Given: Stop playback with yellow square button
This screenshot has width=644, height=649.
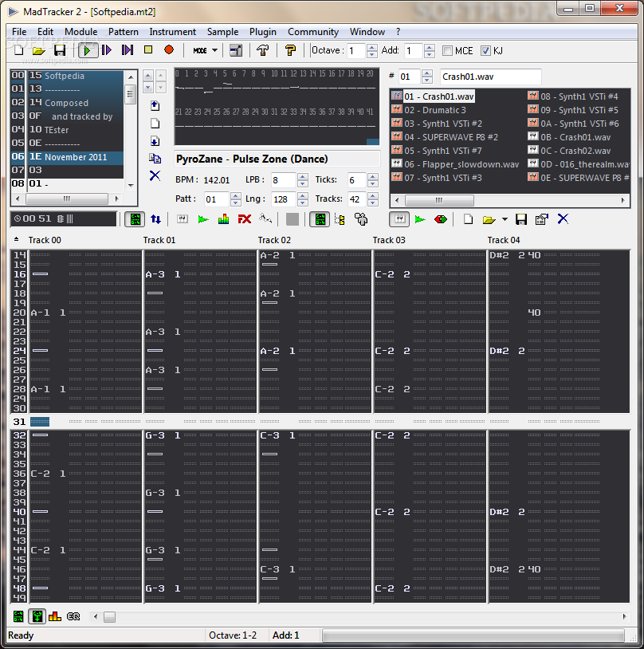Looking at the screenshot, I should pos(148,49).
